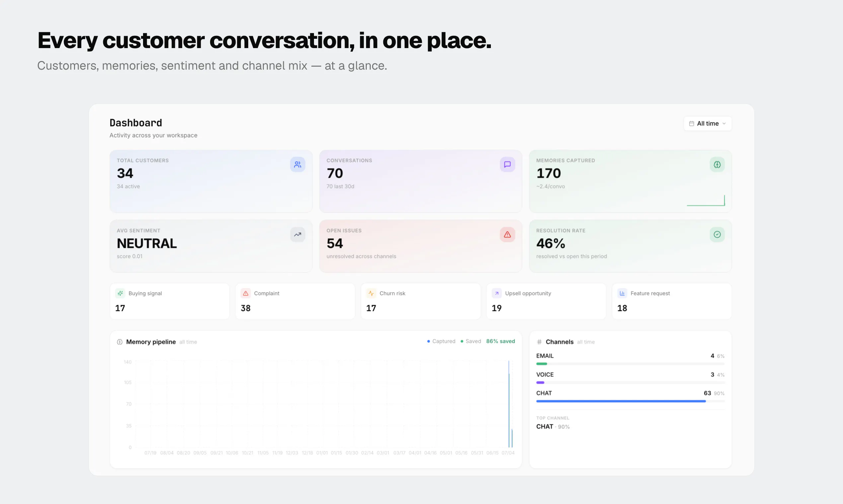Viewport: 843px width, 504px height.
Task: Click the Avg Sentiment trending arrow icon
Action: pos(297,234)
